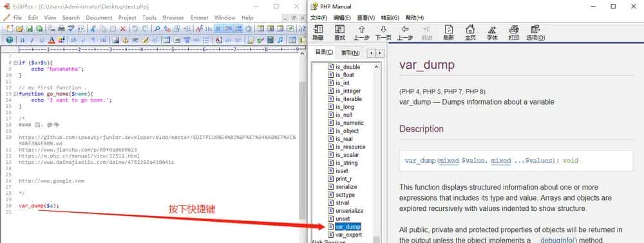Click the var_dump($a); code line

tap(39, 206)
